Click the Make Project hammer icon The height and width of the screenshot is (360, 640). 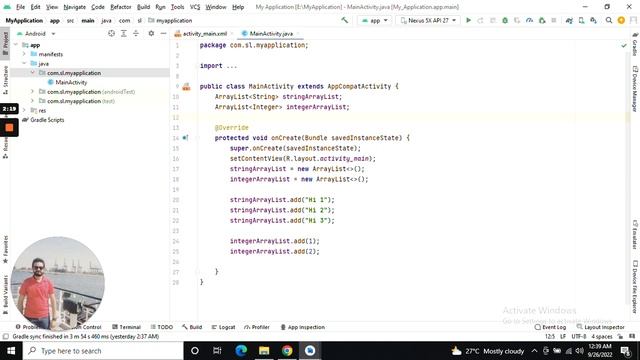pos(345,20)
